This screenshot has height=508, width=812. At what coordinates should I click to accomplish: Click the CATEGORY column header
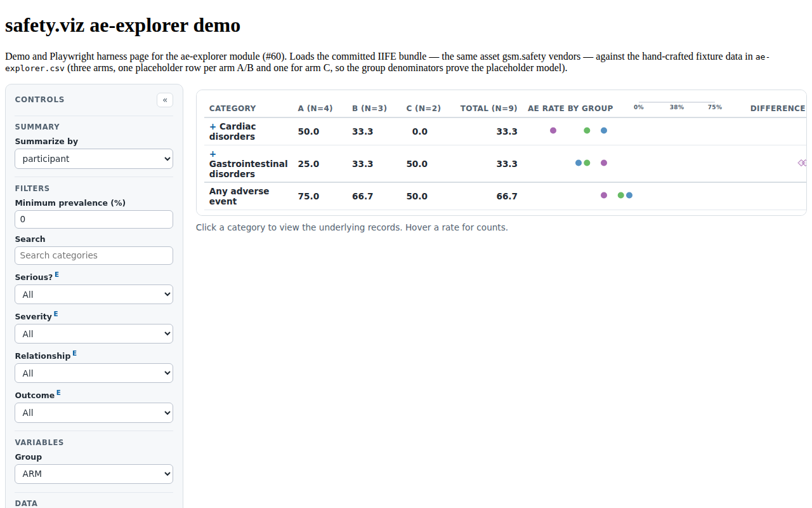233,108
